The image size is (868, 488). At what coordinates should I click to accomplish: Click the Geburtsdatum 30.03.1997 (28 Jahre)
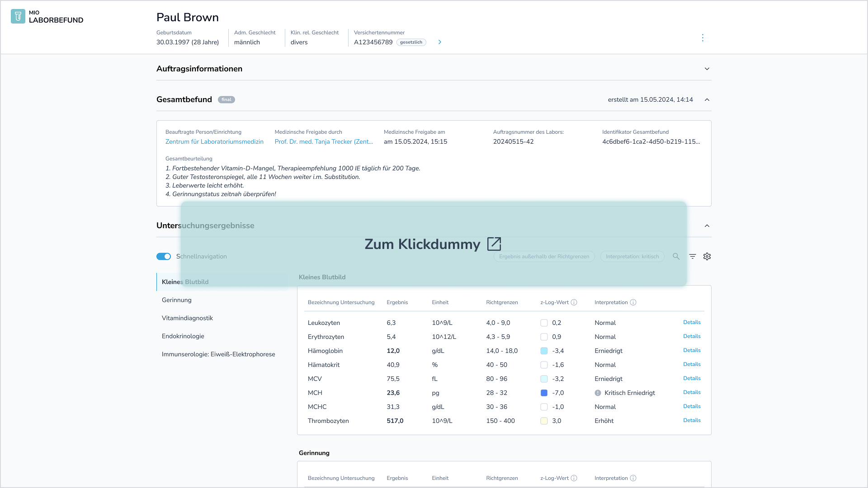188,42
